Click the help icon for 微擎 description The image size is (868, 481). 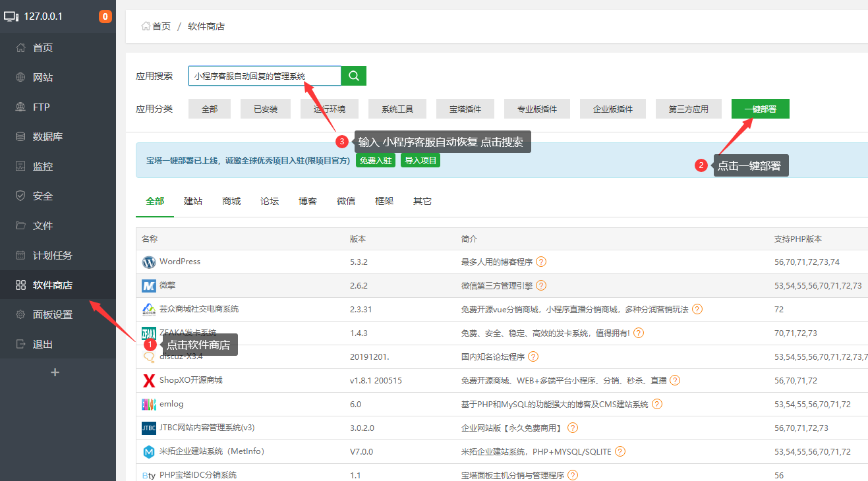541,285
